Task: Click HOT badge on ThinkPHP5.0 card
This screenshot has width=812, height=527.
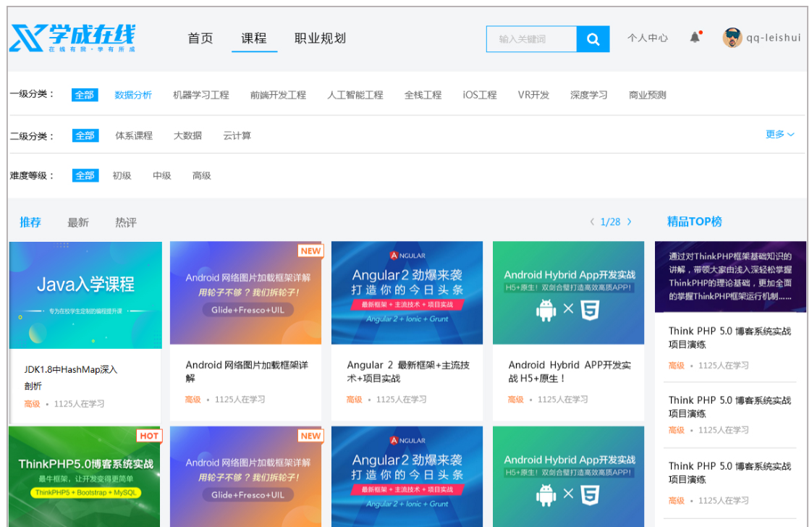Action: (149, 436)
